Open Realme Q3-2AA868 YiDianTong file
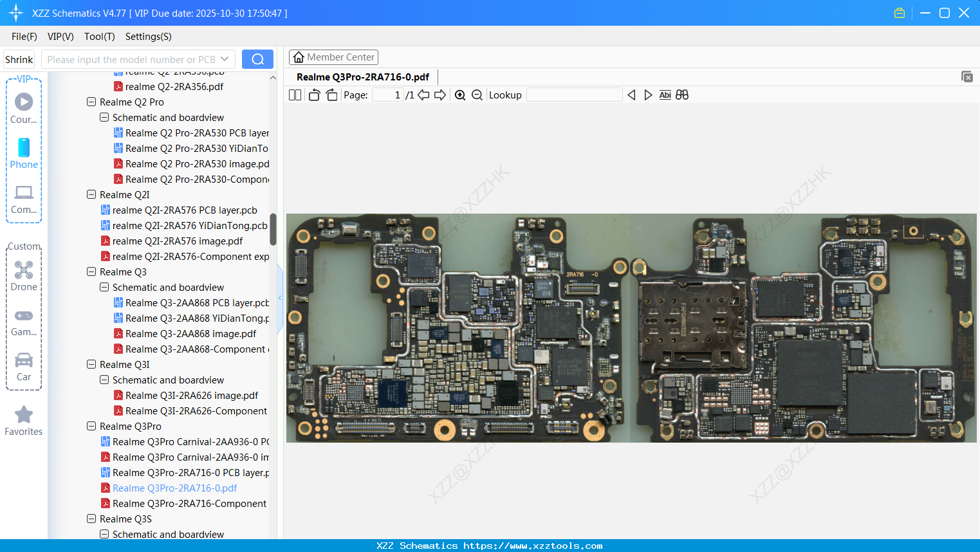The image size is (980, 552). point(191,318)
